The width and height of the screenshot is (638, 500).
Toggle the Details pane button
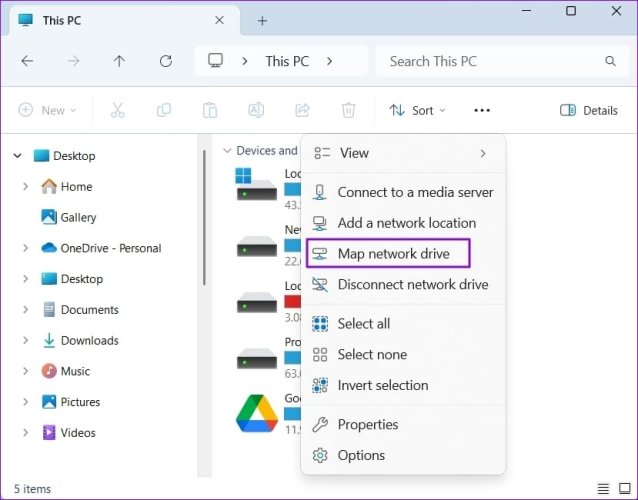588,110
